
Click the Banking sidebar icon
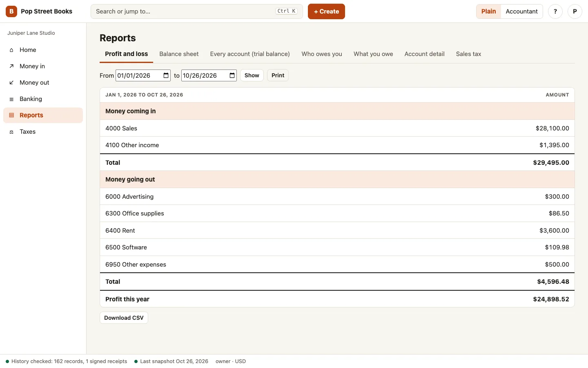[11, 99]
